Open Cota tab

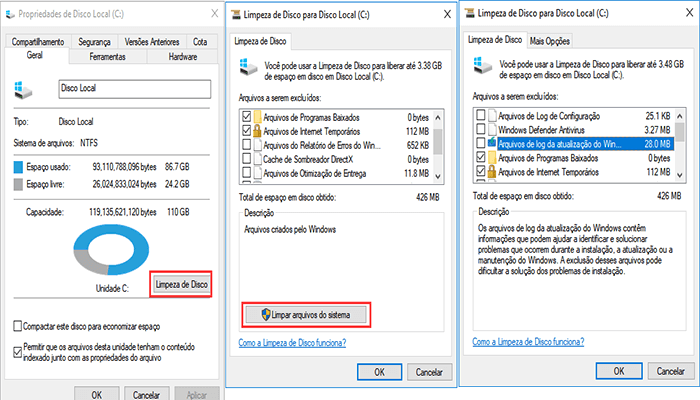click(200, 42)
